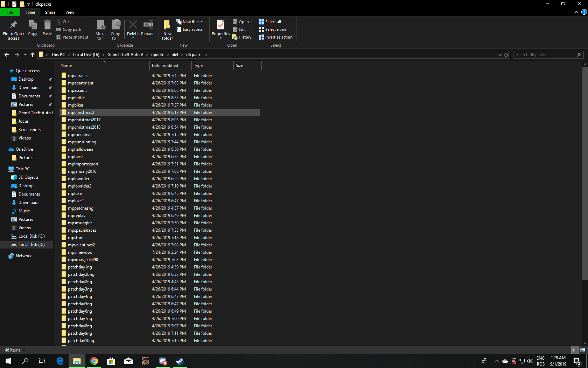Image resolution: width=588 pixels, height=368 pixels.
Task: Open the View ribbon tab
Action: tap(70, 12)
